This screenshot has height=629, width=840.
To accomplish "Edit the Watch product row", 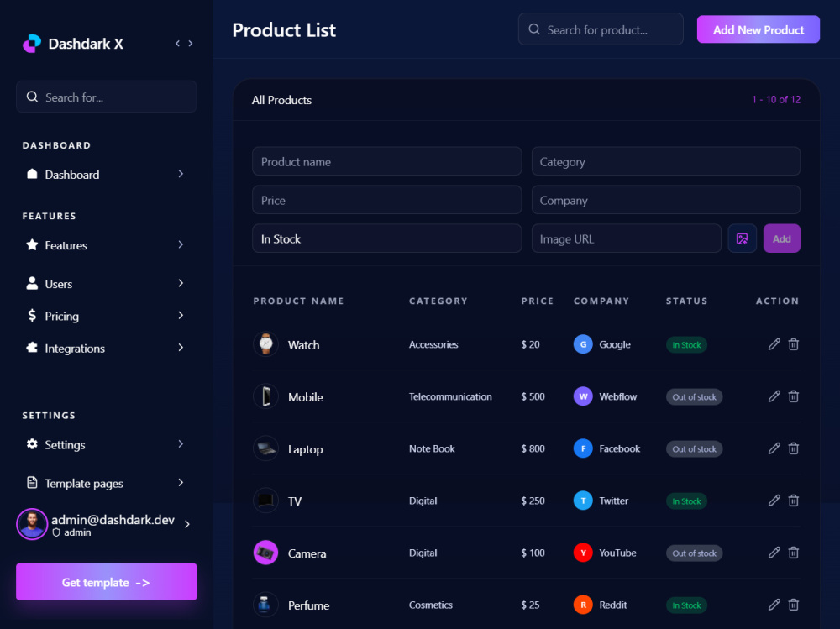I will (774, 344).
